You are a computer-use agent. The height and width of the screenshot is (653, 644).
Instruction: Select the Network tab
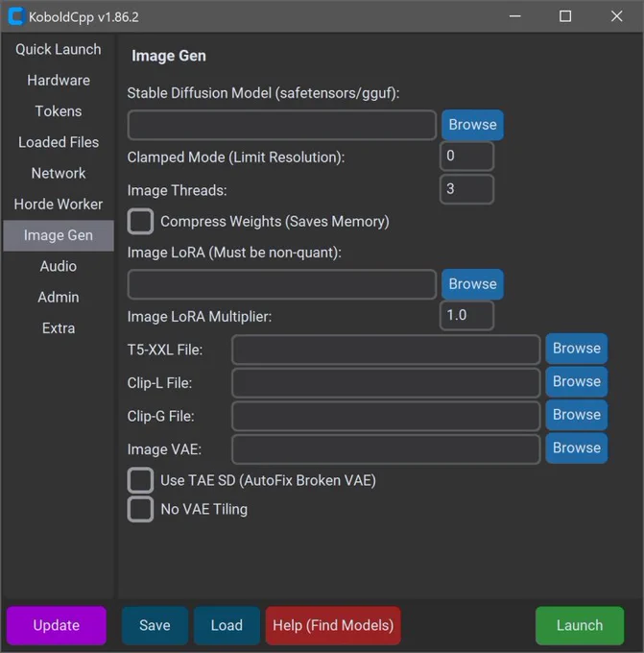click(x=59, y=173)
